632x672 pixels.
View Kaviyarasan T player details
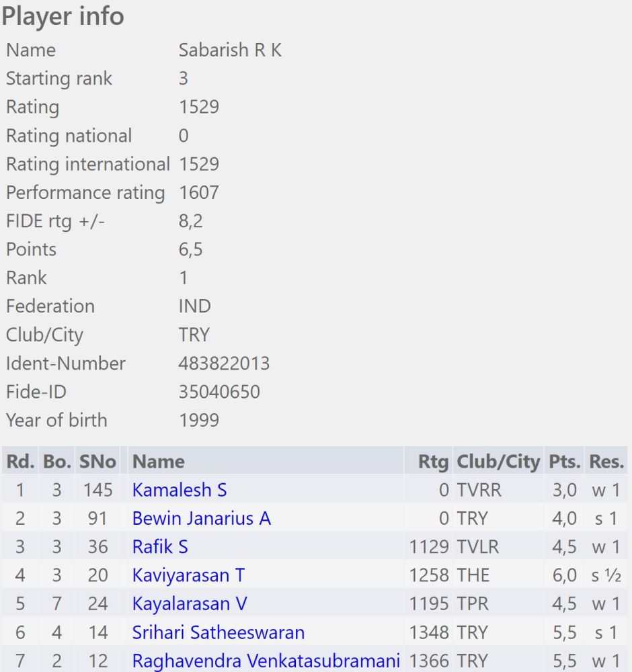[x=188, y=575]
